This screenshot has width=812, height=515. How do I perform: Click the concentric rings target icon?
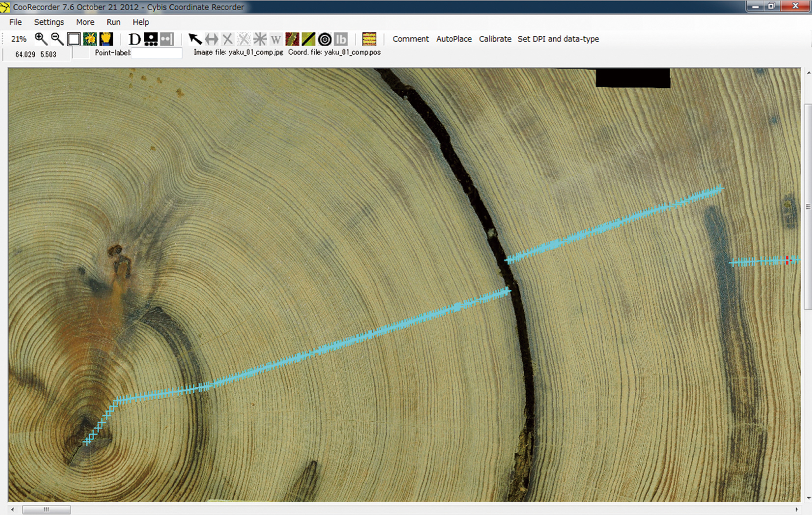(x=325, y=39)
